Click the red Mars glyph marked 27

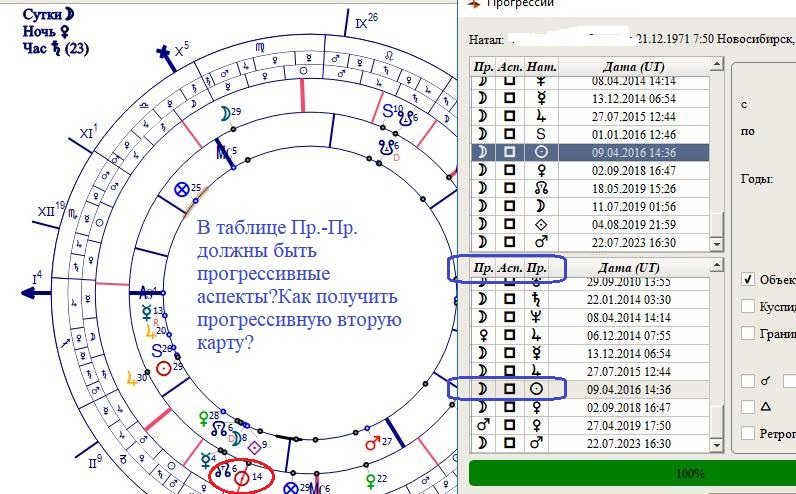coord(373,443)
